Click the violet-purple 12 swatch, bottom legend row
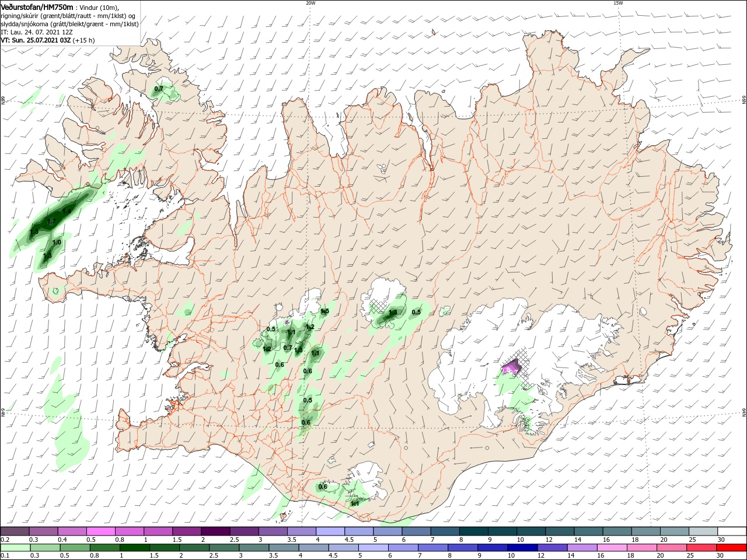Screen dimensions: 747x560 [553, 548]
